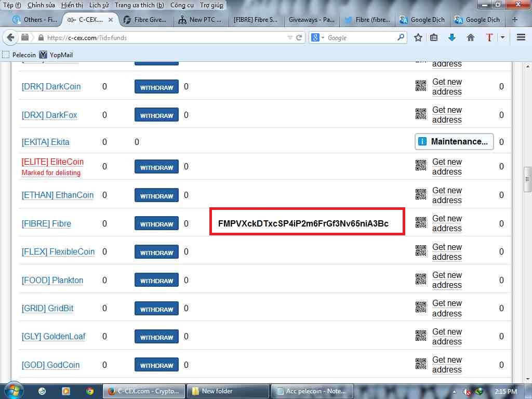Switch to the New PTC tab
The height and width of the screenshot is (399, 532).
coord(201,20)
